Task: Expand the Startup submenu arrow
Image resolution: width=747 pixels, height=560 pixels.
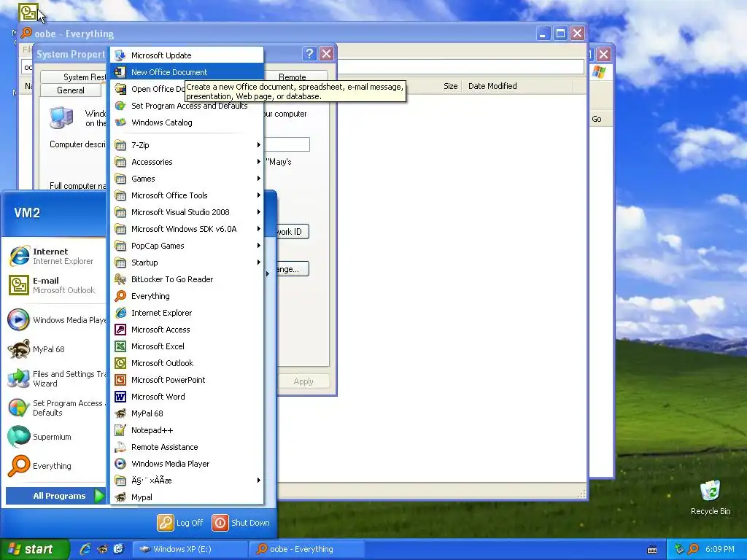Action: 258,262
